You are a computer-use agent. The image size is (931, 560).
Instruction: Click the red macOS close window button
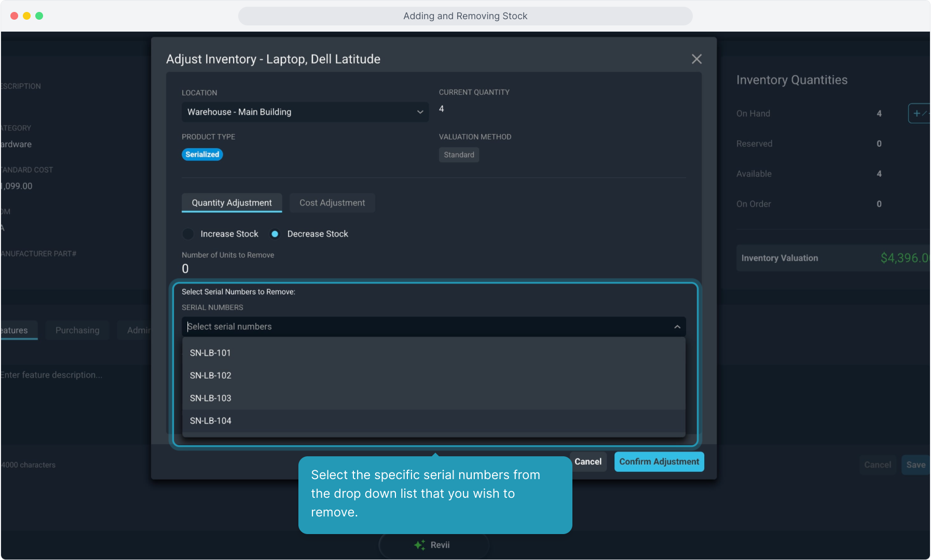[x=14, y=16]
